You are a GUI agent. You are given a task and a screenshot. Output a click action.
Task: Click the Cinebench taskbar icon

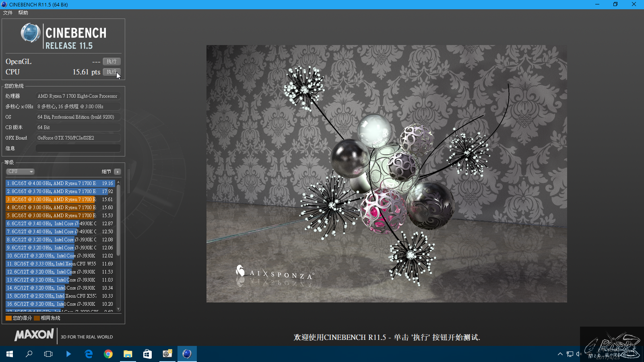click(187, 354)
